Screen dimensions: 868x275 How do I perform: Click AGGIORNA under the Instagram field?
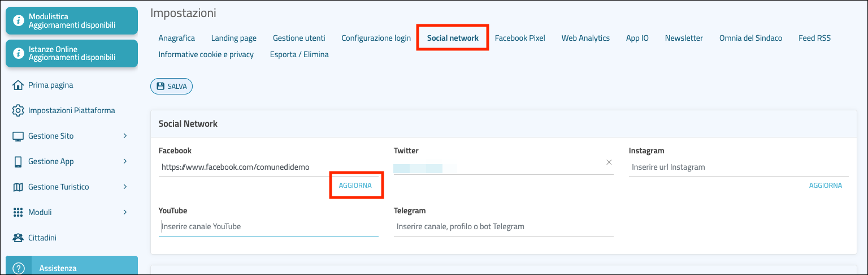pos(825,185)
